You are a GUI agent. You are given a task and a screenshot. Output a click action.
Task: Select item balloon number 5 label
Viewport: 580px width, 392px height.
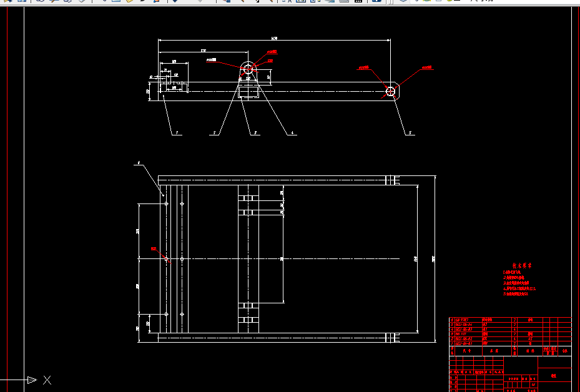coord(410,133)
